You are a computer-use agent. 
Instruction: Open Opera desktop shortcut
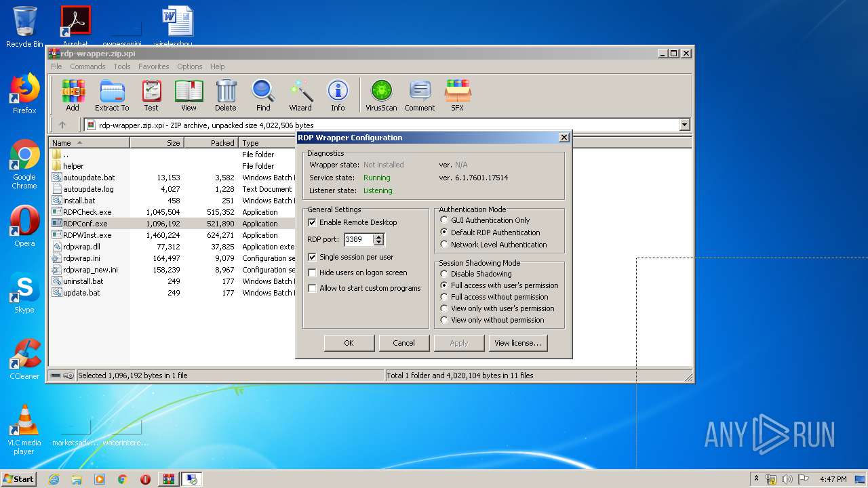tap(24, 226)
